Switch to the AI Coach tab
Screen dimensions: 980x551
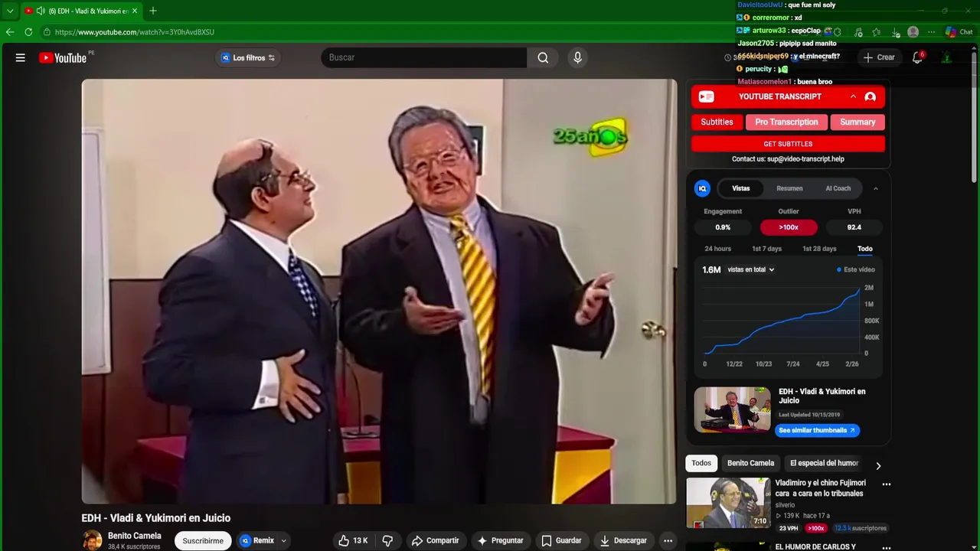pos(838,188)
